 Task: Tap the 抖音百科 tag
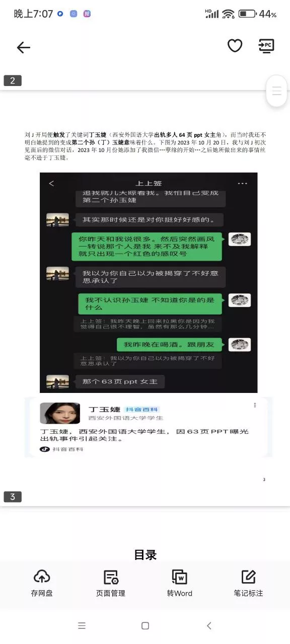coord(142,410)
